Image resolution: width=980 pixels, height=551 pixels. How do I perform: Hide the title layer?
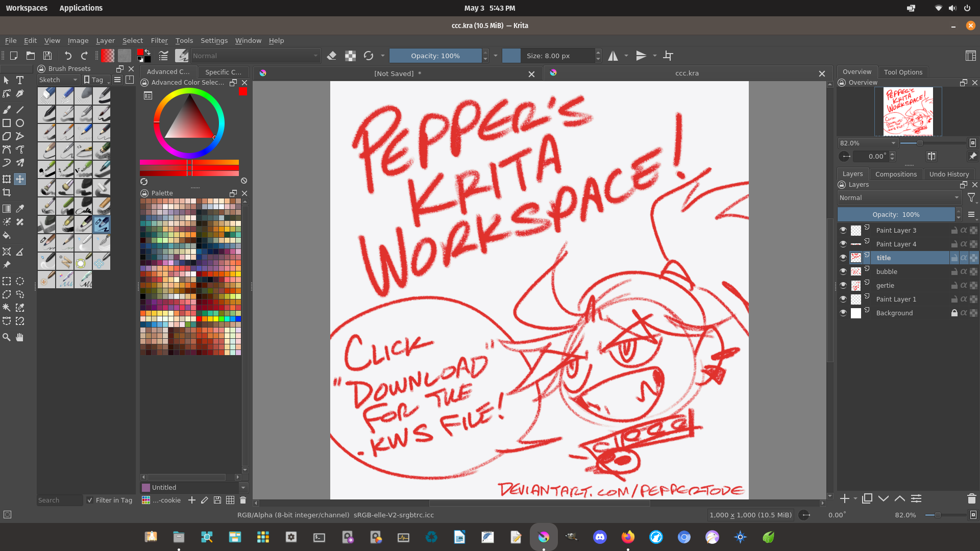(843, 258)
